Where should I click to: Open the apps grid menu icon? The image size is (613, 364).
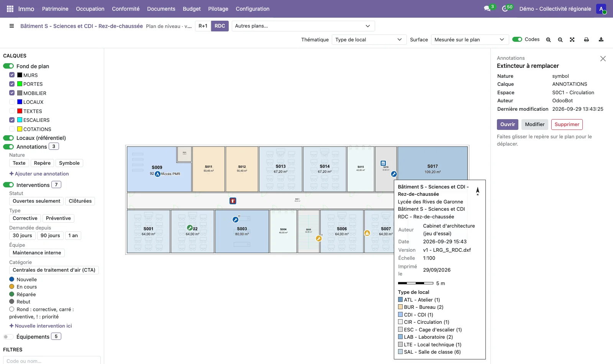tap(10, 9)
